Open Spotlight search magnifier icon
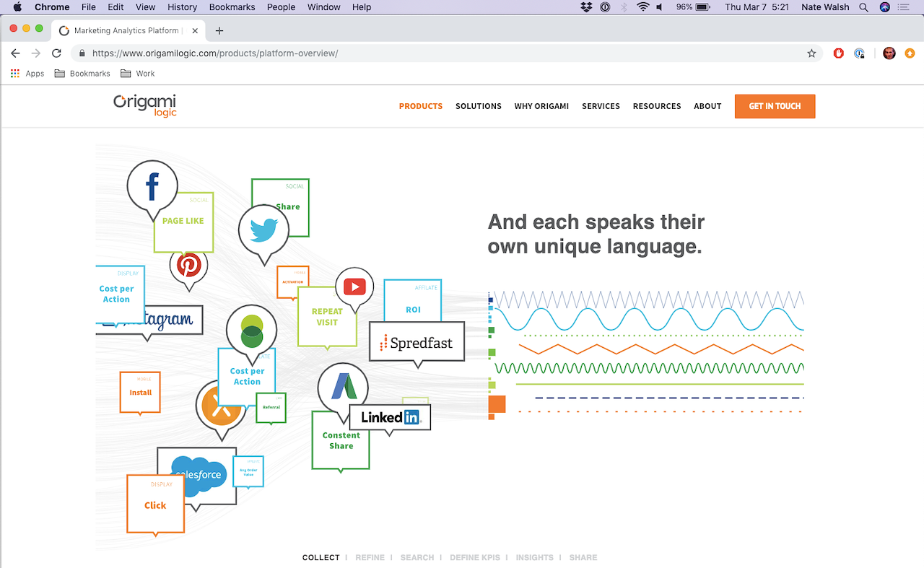This screenshot has width=924, height=568. click(863, 7)
